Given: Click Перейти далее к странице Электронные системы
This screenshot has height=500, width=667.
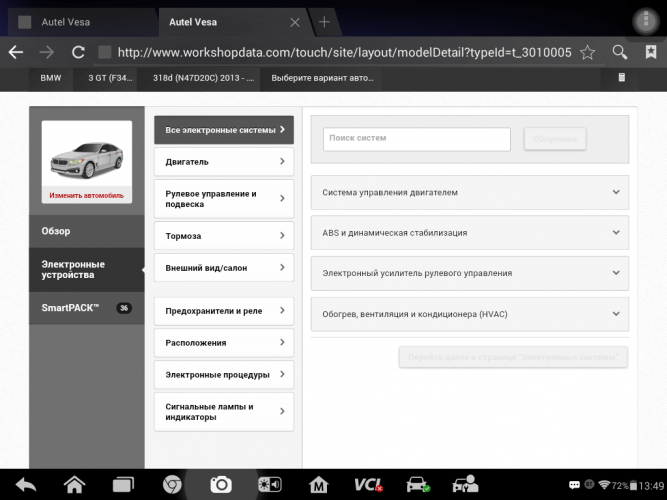Looking at the screenshot, I should 513,357.
